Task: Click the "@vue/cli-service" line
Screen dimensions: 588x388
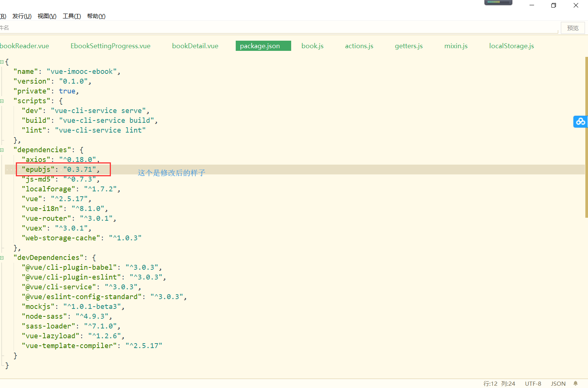Action: click(x=81, y=287)
